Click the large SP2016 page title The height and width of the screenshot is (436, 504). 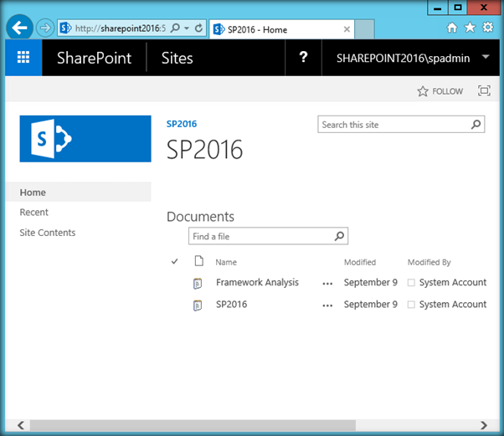pos(204,150)
